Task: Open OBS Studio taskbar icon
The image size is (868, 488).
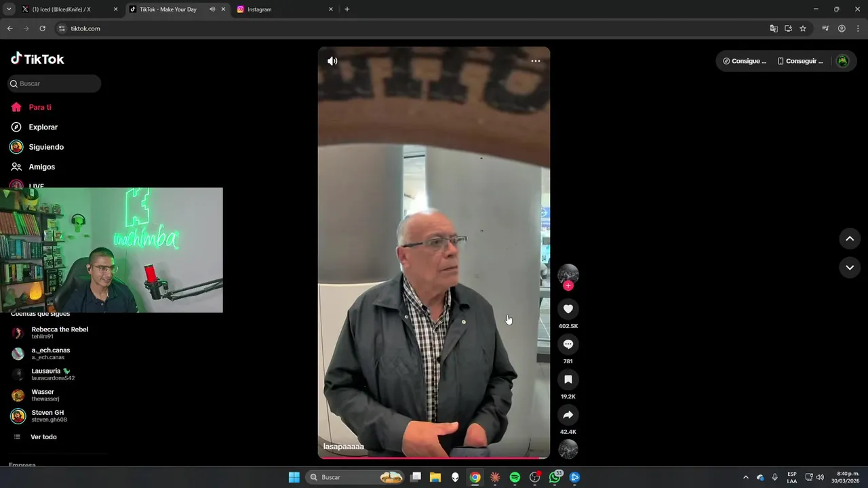Action: coord(535,477)
